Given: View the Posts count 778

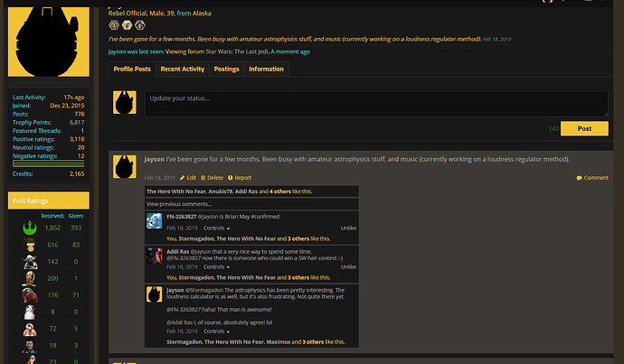Looking at the screenshot, I should [80, 114].
